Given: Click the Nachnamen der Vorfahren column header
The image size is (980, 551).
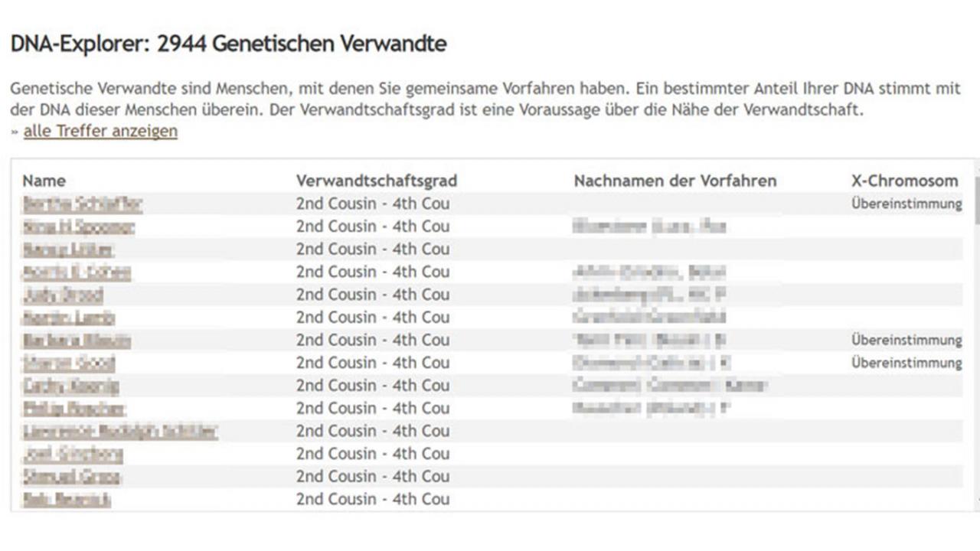Looking at the screenshot, I should pyautogui.click(x=675, y=181).
